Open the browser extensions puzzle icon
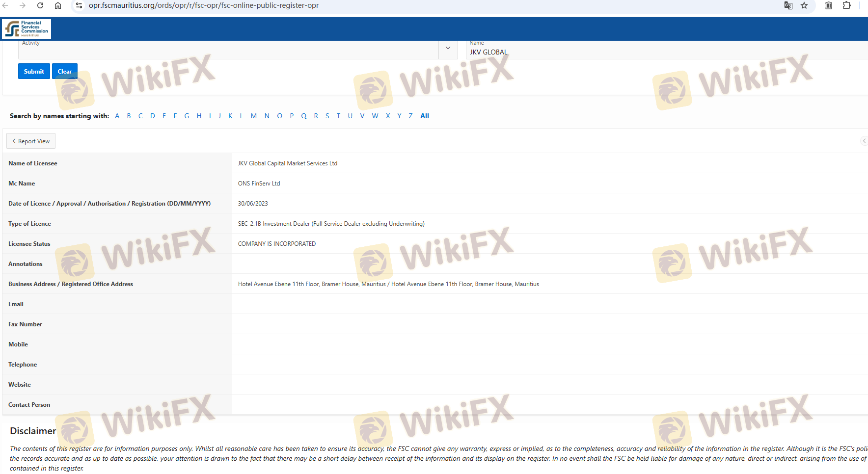868x474 pixels. pyautogui.click(x=846, y=5)
